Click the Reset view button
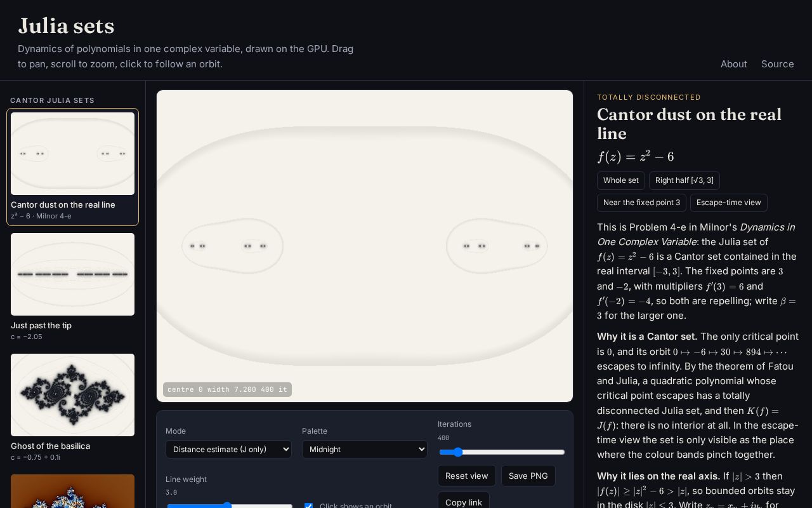 pos(467,476)
